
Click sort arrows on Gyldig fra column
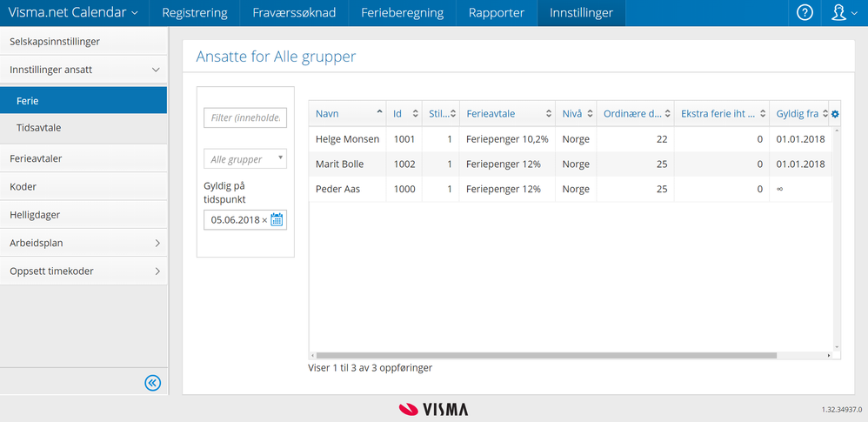pos(825,113)
